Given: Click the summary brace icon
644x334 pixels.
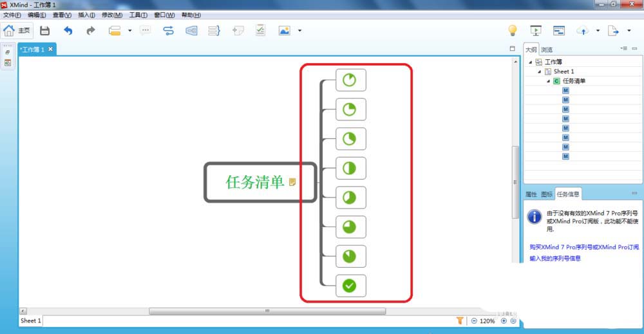Looking at the screenshot, I should pos(214,30).
